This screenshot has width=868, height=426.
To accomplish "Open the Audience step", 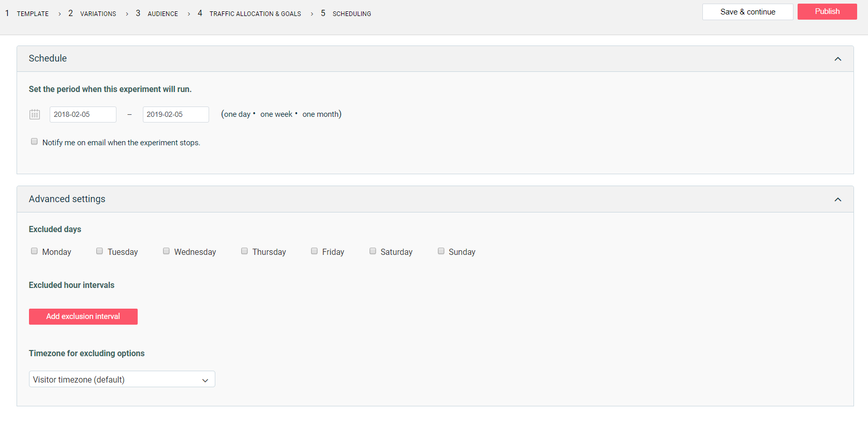I will point(163,14).
